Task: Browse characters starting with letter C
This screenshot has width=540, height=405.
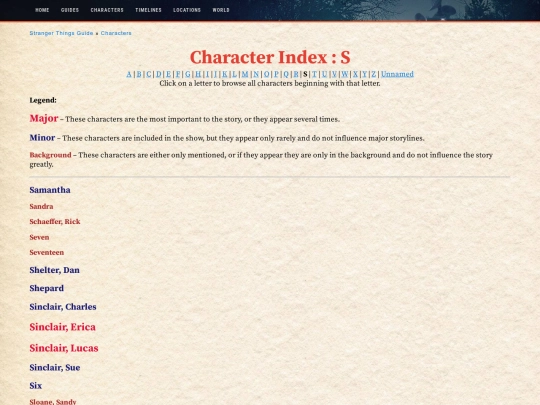Action: click(x=149, y=74)
